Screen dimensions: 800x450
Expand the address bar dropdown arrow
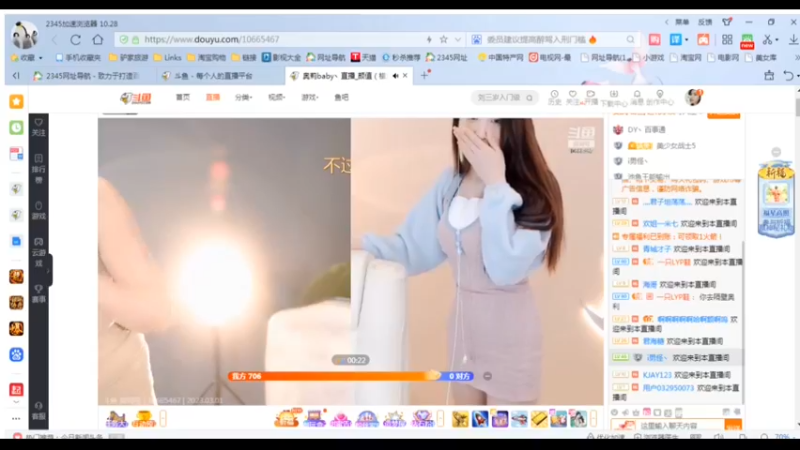(x=458, y=39)
